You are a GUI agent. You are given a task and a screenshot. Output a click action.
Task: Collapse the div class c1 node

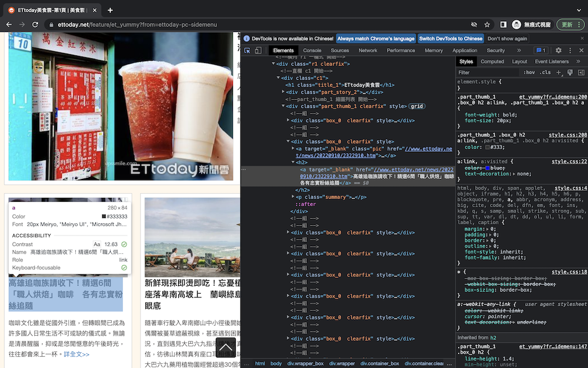(x=278, y=78)
